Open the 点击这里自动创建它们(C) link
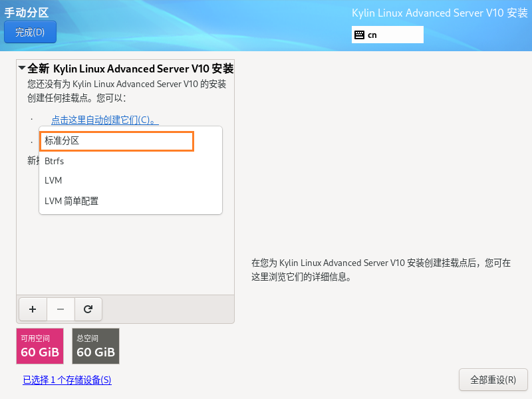 (x=104, y=120)
